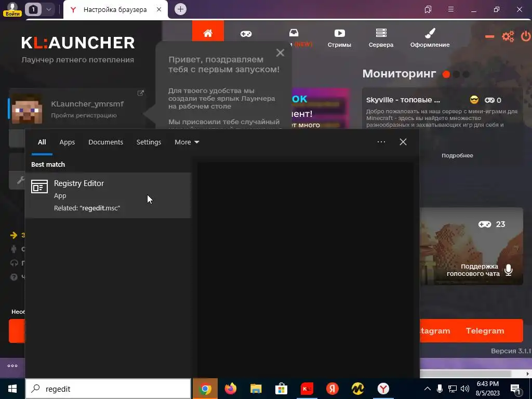Image resolution: width=532 pixels, height=399 pixels.
Task: Select the Apps search tab
Action: 67,142
